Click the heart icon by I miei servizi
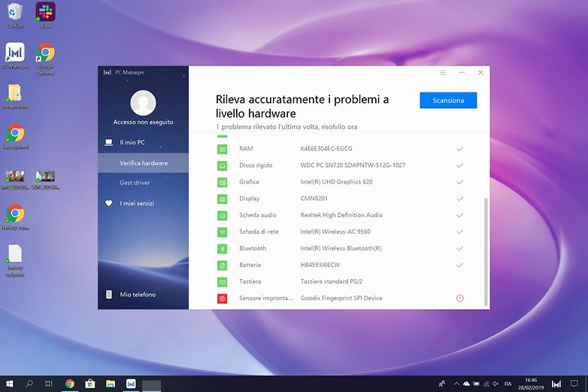The height and width of the screenshot is (392, 588). tap(109, 203)
